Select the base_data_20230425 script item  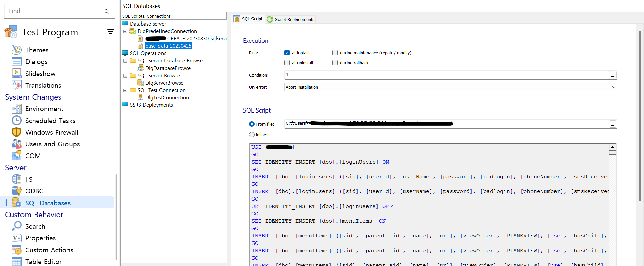point(169,46)
